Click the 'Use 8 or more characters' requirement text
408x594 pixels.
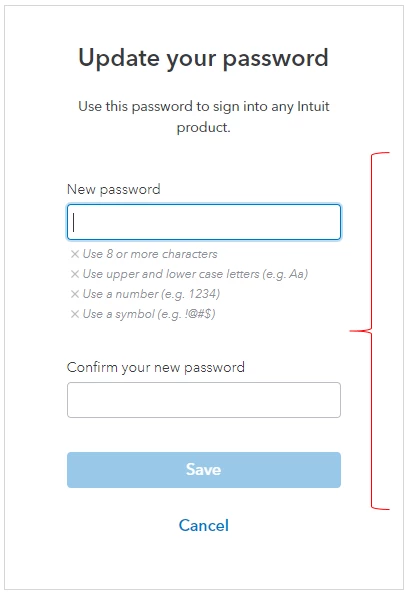click(150, 254)
